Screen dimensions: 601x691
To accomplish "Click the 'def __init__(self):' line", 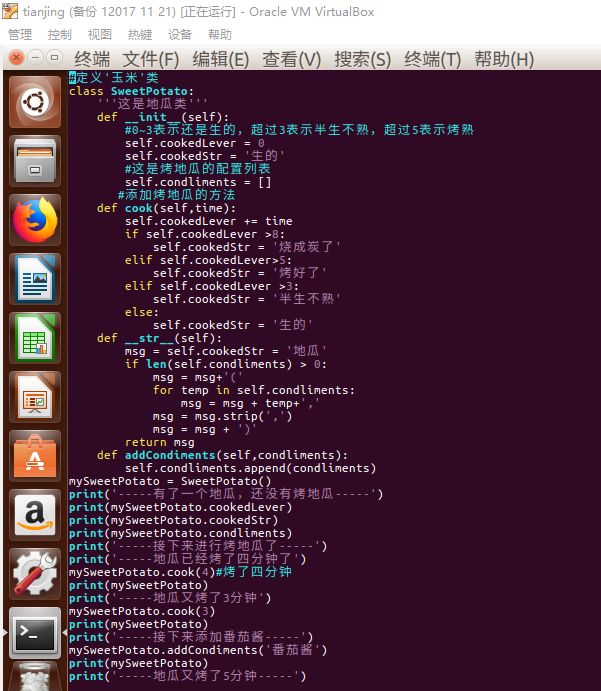I will pyautogui.click(x=163, y=117).
